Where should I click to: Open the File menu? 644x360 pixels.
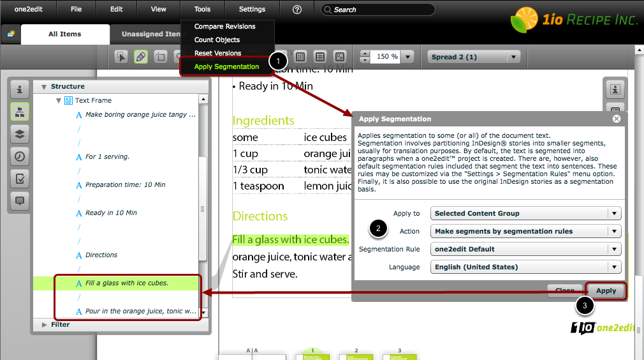(76, 9)
